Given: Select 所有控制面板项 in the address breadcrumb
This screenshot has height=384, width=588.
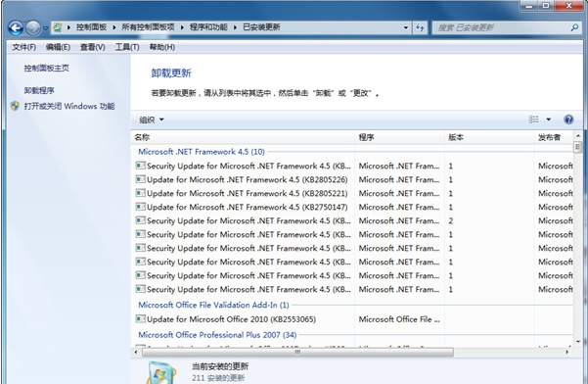Looking at the screenshot, I should (x=148, y=27).
